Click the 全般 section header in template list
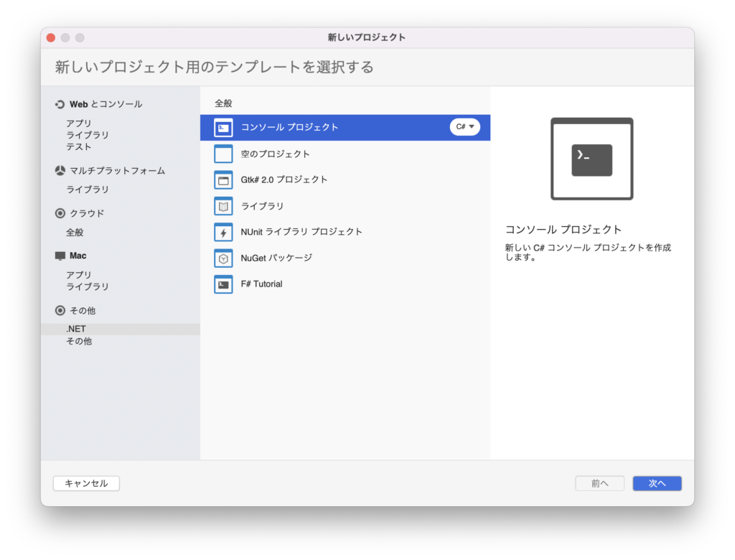This screenshot has width=735, height=560. pos(224,103)
